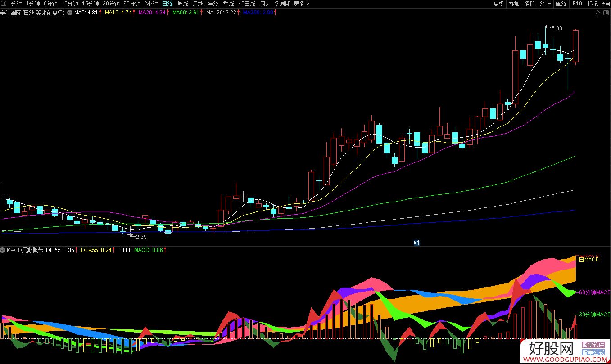Click the 财 financial marker on the timeline
This screenshot has height=364, width=611.
click(416, 243)
